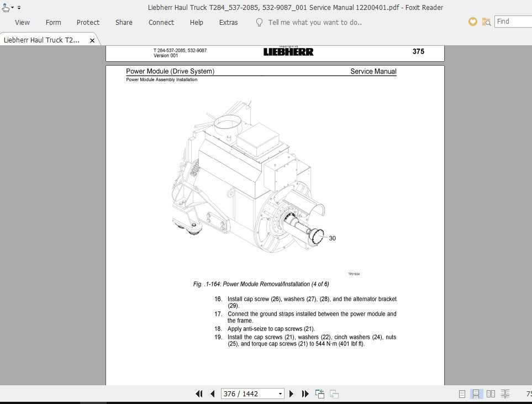
Task: Click the 'Power Module (Drive System)' heading
Action: pyautogui.click(x=170, y=71)
